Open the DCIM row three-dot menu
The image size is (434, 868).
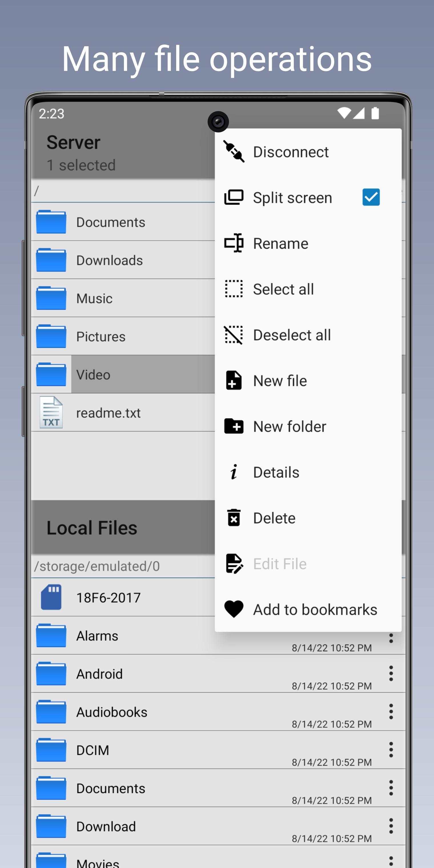tap(391, 750)
